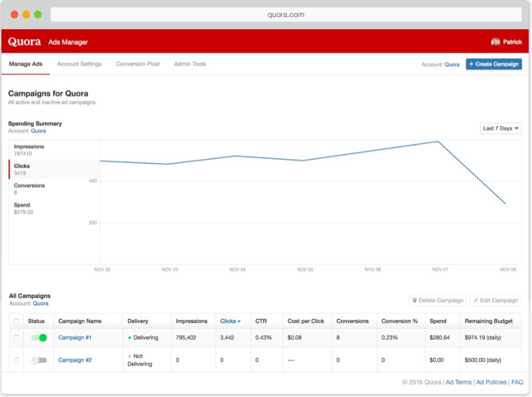
Task: Click the gray Not Delivering status dot
Action: pos(130,356)
